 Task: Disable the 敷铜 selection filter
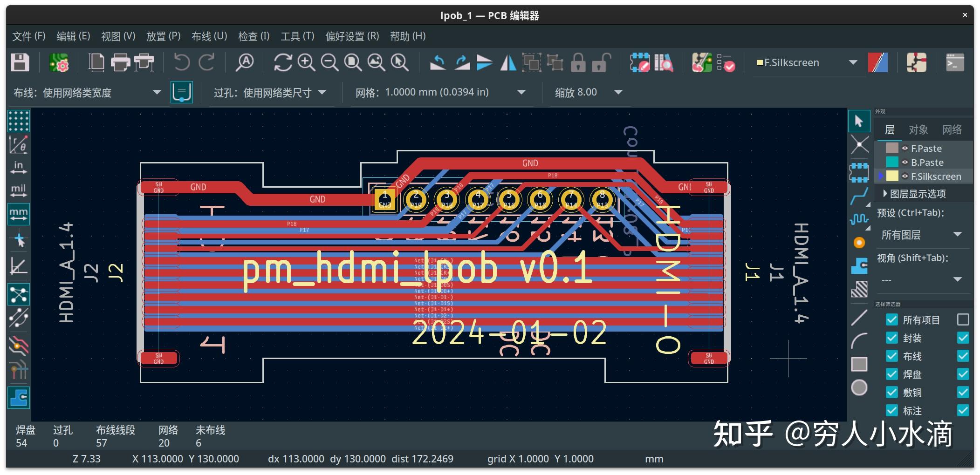pos(892,392)
